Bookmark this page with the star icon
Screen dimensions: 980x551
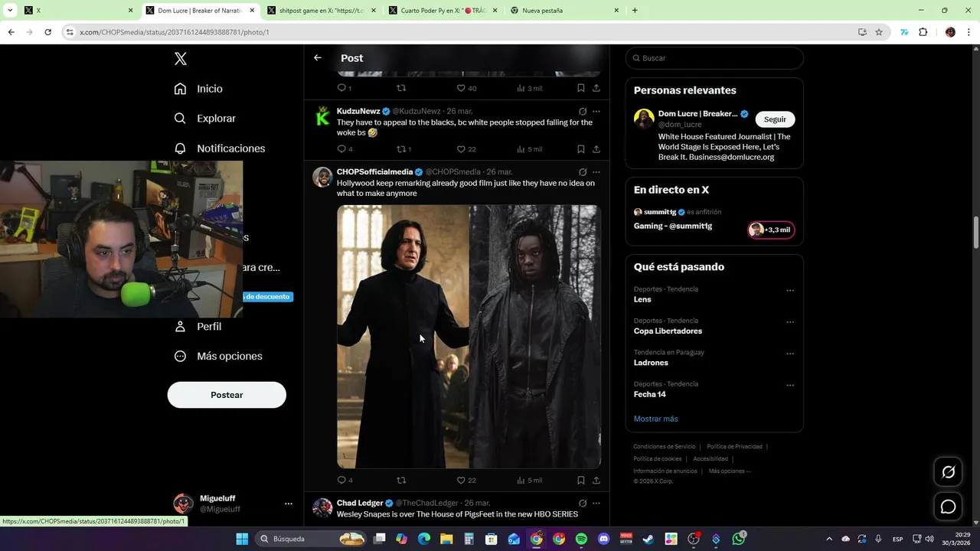(x=879, y=32)
